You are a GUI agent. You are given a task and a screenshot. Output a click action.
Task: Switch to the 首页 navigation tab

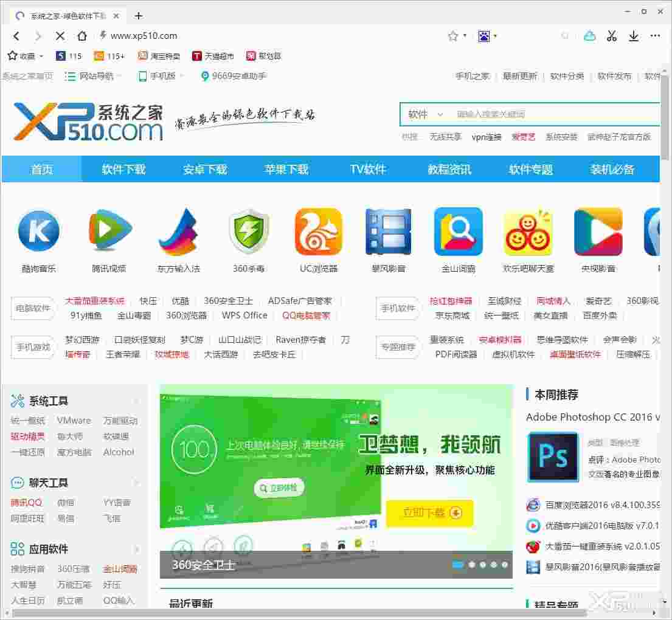point(41,169)
